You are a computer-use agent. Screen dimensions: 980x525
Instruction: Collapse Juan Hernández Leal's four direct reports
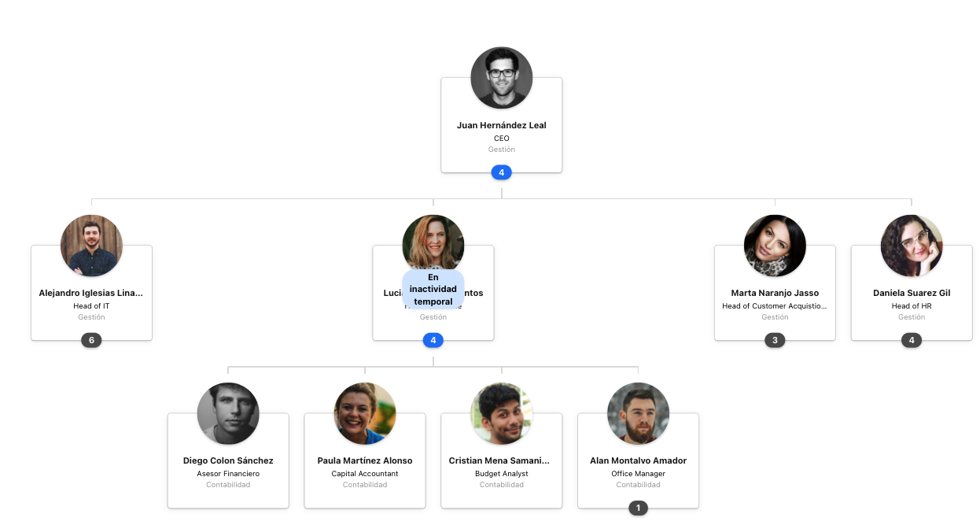click(501, 172)
